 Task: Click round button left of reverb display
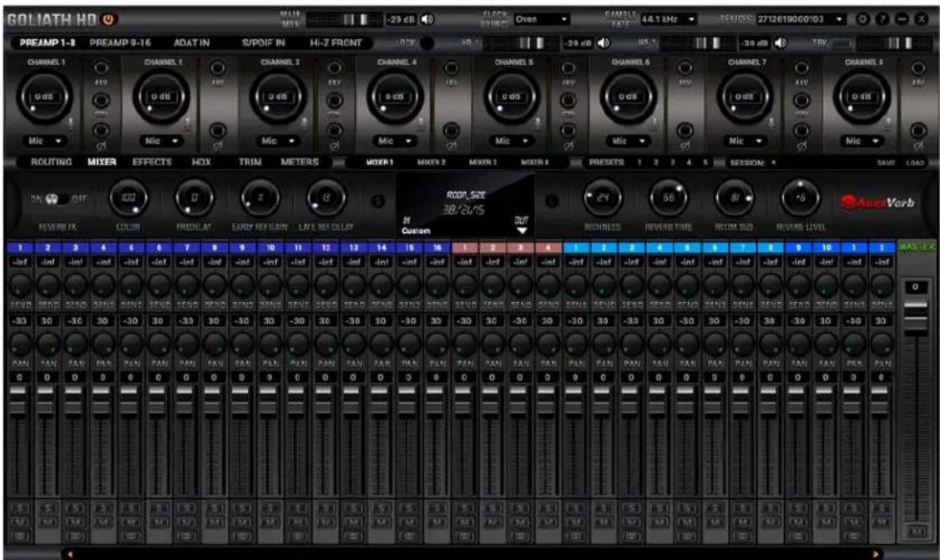coord(377,201)
